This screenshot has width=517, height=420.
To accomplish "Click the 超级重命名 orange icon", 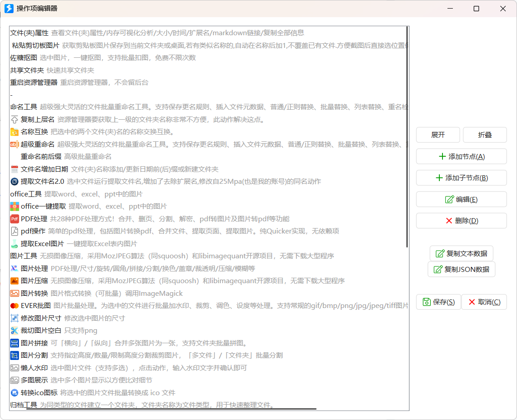I will pyautogui.click(x=14, y=145).
